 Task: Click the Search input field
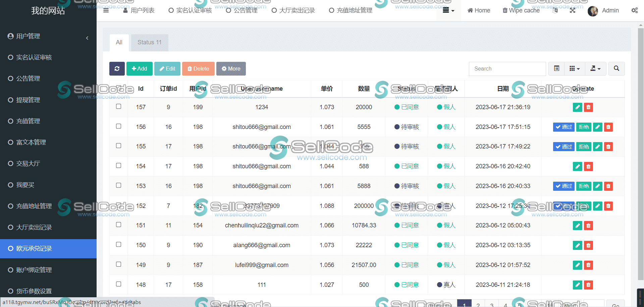(507, 69)
